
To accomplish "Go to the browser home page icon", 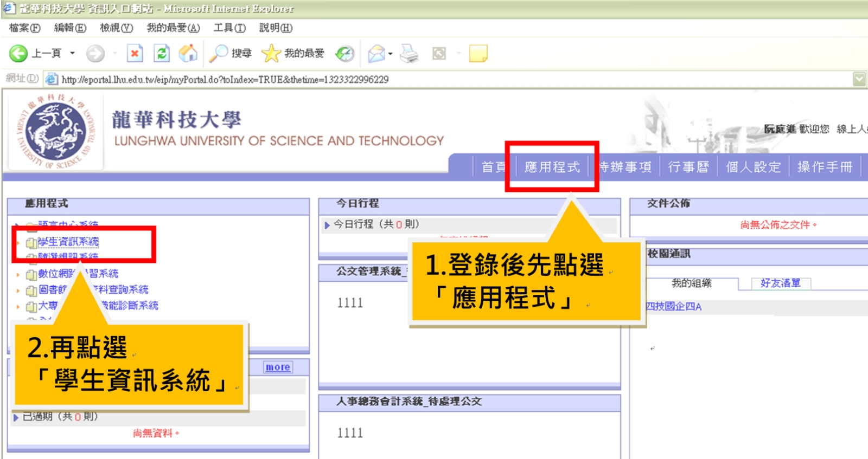I will [188, 53].
